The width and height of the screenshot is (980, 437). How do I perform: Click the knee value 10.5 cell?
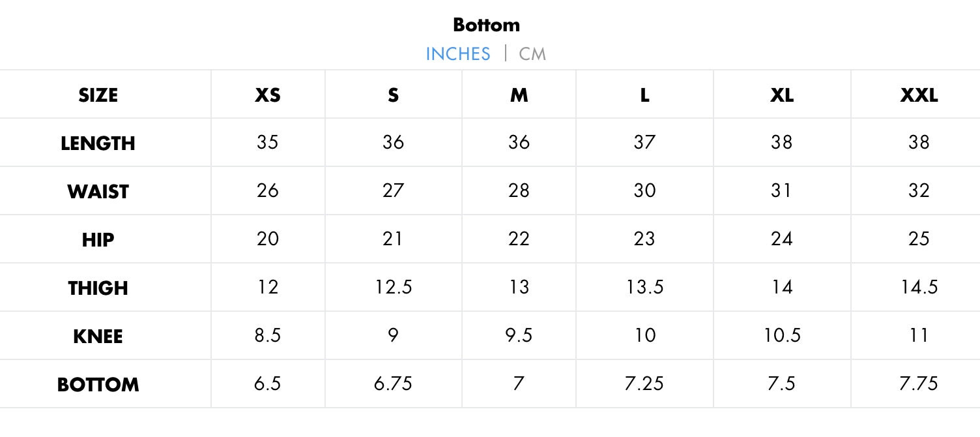pyautogui.click(x=781, y=335)
